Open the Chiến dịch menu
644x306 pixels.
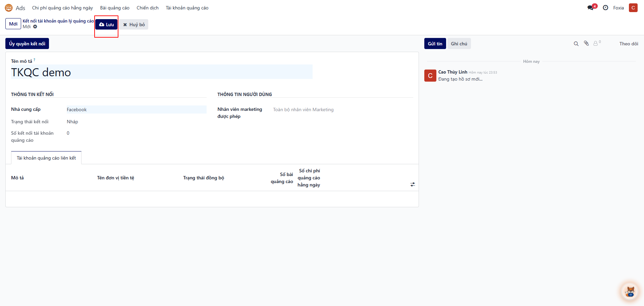click(x=148, y=8)
